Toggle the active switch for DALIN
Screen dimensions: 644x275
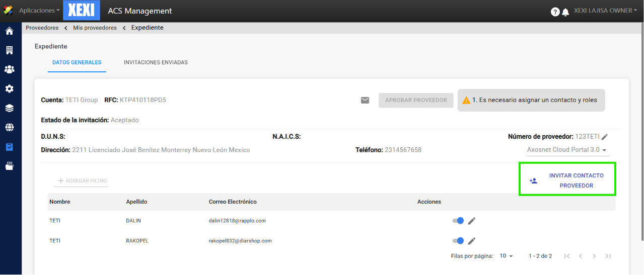coord(458,221)
